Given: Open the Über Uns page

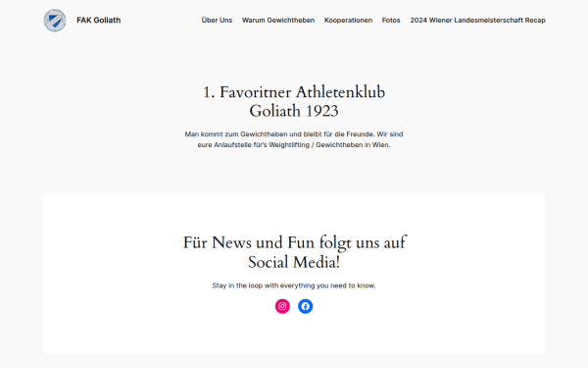Looking at the screenshot, I should [217, 21].
